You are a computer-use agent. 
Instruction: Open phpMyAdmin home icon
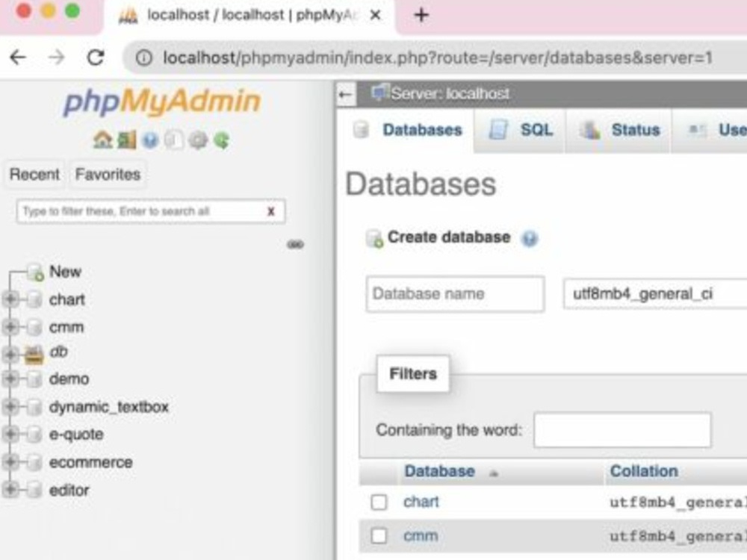pyautogui.click(x=102, y=140)
